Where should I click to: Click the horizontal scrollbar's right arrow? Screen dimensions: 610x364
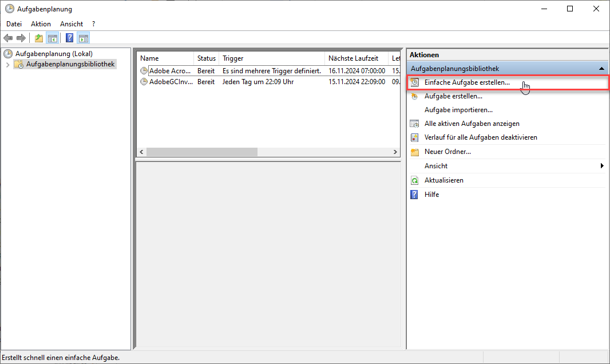pyautogui.click(x=395, y=152)
